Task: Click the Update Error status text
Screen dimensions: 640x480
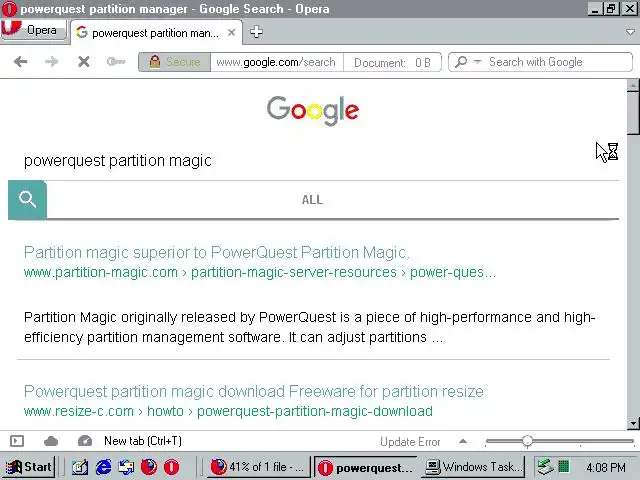Action: (x=410, y=442)
